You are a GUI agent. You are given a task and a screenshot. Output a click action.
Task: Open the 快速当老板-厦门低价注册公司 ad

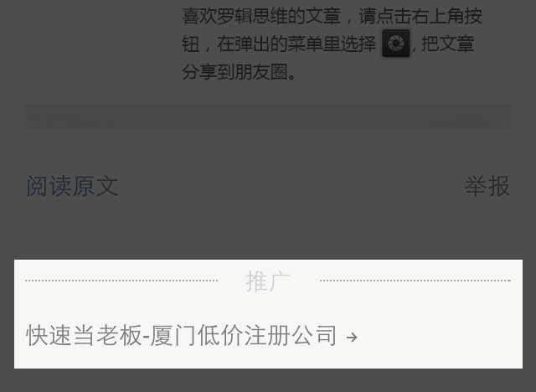192,336
